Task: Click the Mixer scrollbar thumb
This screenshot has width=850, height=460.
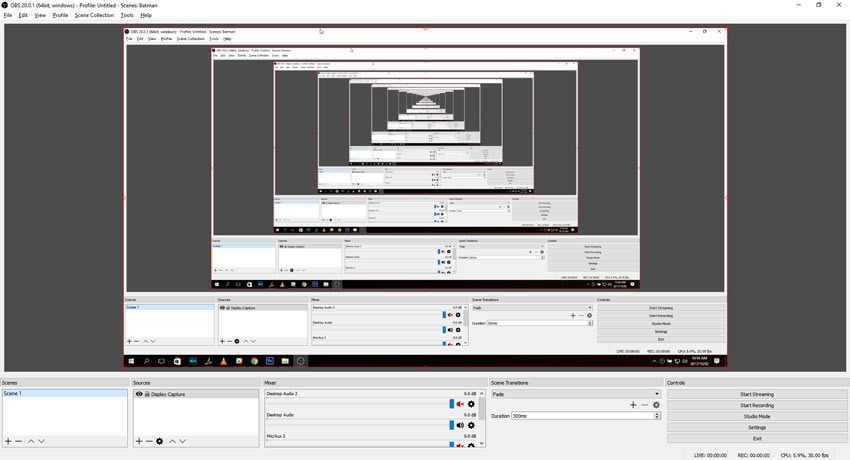Action: pyautogui.click(x=482, y=407)
